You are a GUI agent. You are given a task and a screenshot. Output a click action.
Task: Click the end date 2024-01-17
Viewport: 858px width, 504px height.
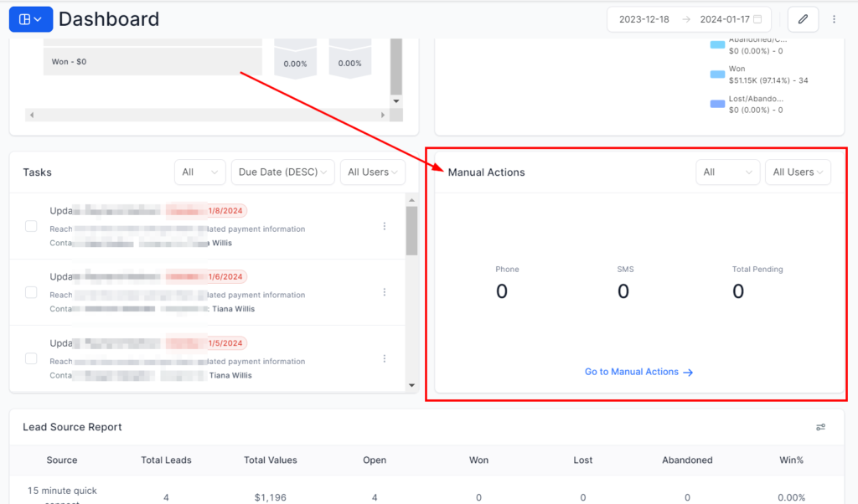coord(725,19)
